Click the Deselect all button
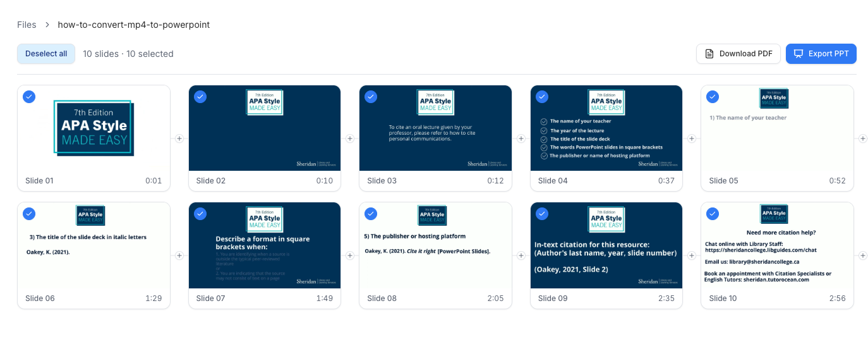The height and width of the screenshot is (339, 868). (46, 54)
